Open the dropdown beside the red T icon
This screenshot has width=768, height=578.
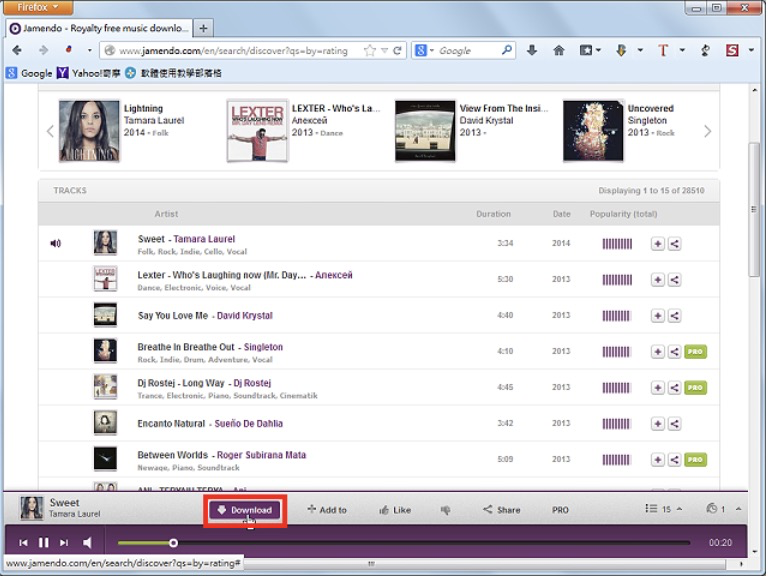point(682,50)
